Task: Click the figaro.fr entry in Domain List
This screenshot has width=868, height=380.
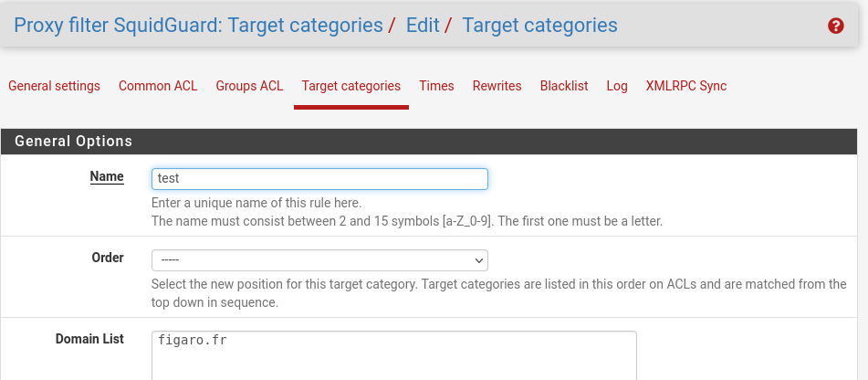Action: [192, 340]
